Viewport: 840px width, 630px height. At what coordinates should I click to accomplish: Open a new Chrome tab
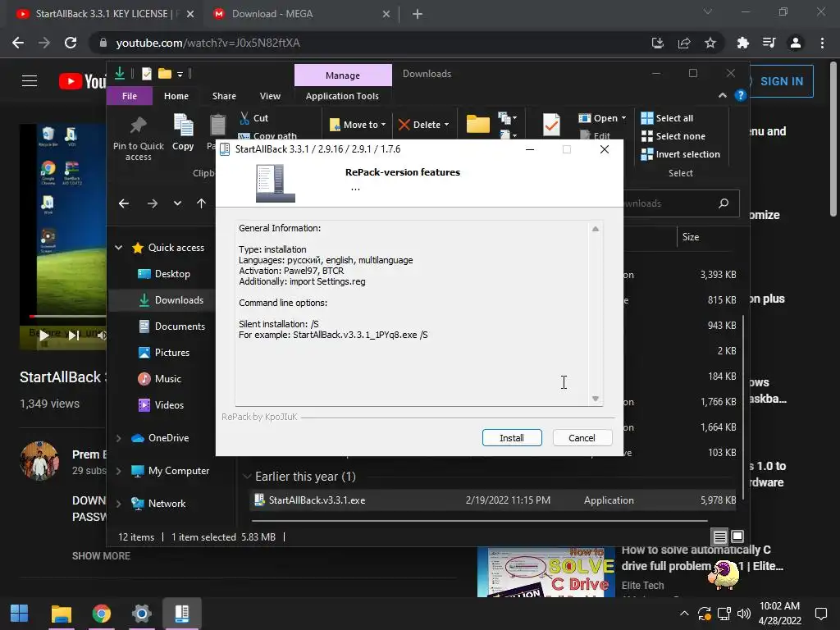point(418,14)
